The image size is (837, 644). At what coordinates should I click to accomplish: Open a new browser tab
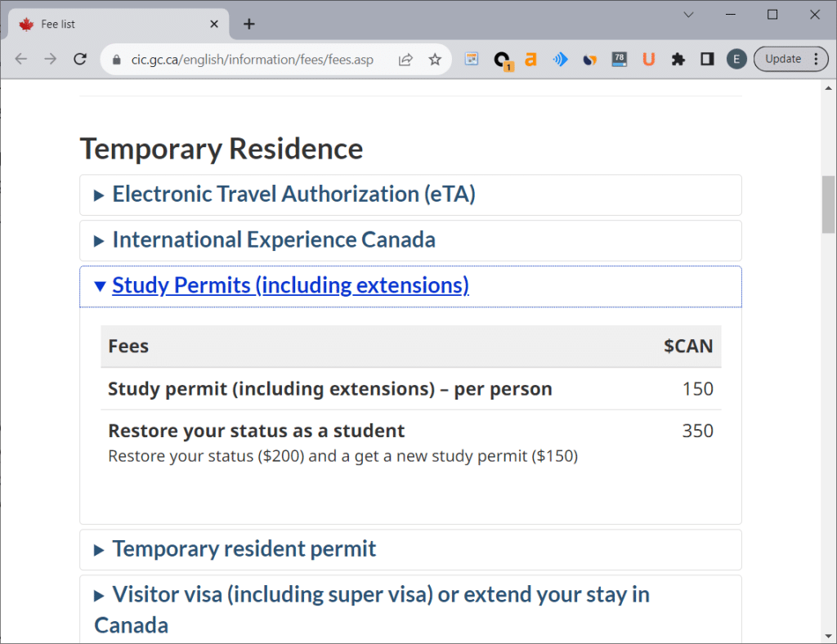pyautogui.click(x=249, y=24)
